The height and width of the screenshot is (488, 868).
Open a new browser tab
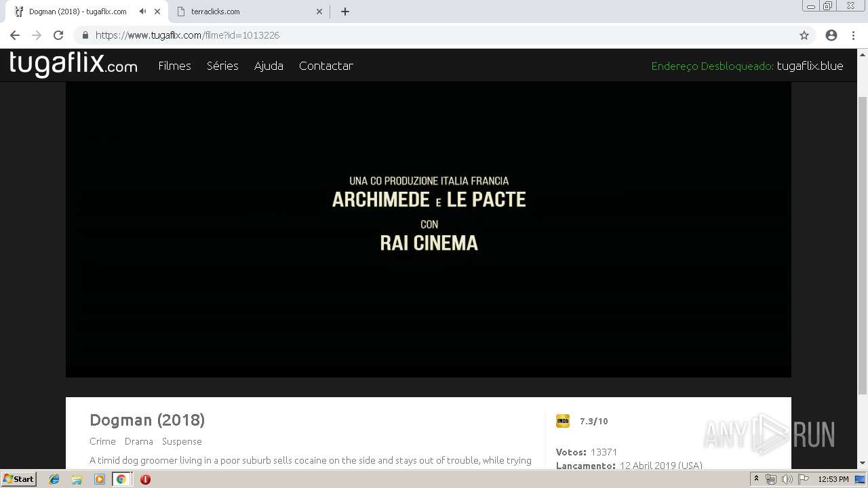(345, 12)
